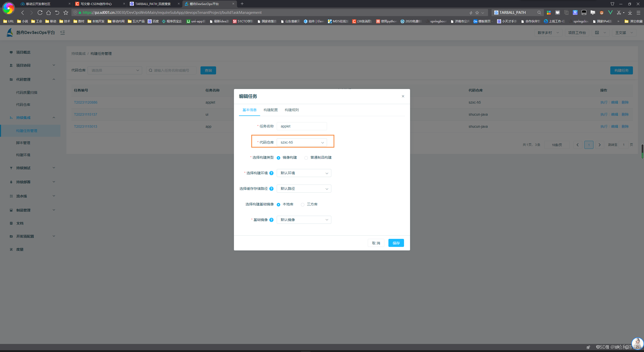Switch to the 构建配置 tab
Viewport: 644px width, 352px height.
pyautogui.click(x=271, y=110)
